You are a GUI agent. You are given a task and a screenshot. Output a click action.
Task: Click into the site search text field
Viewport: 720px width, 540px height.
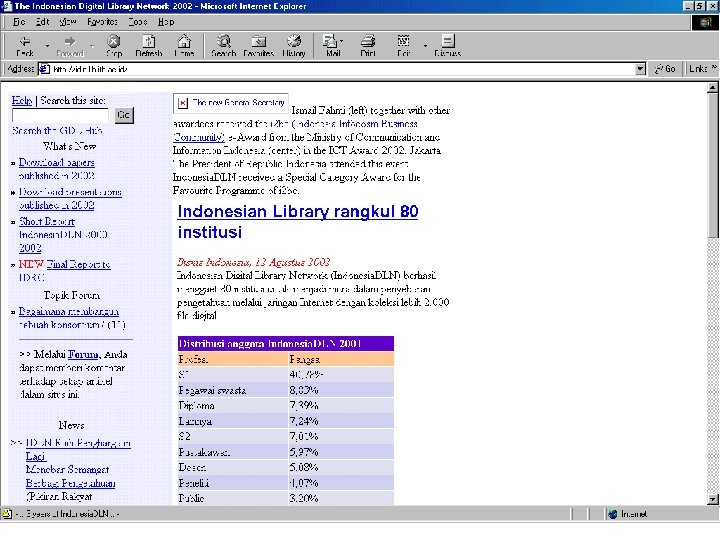[x=60, y=115]
